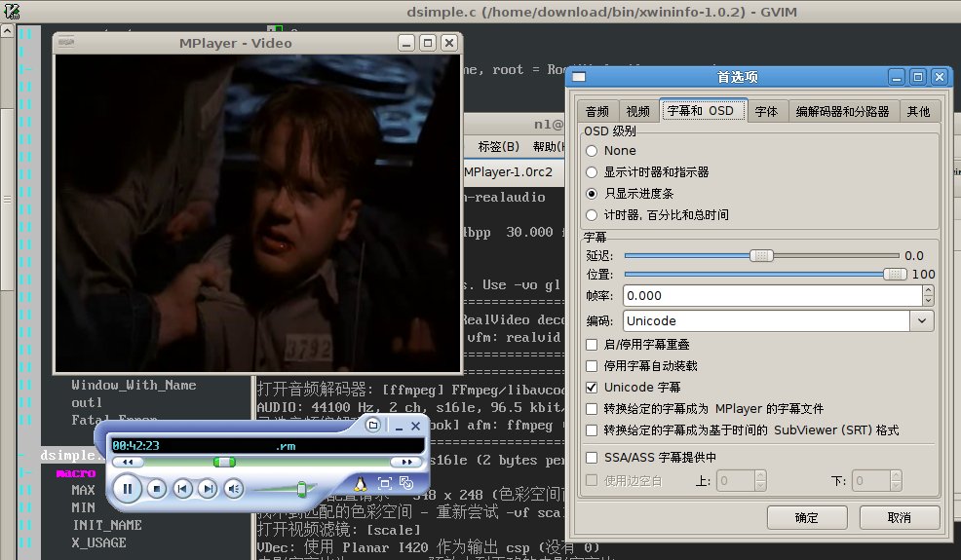The height and width of the screenshot is (560, 961).
Task: Click the disabled 使用边空白 checkbox
Action: point(592,480)
